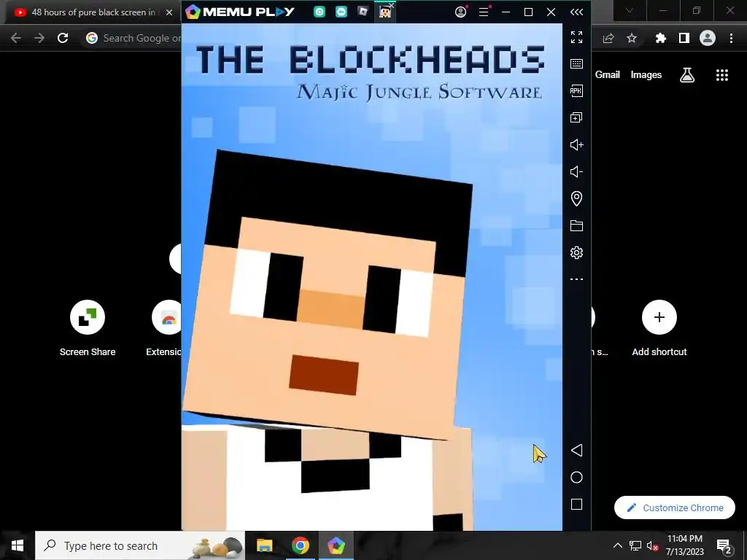Open Windows notification center
Screen dimensions: 747x560
tap(724, 546)
